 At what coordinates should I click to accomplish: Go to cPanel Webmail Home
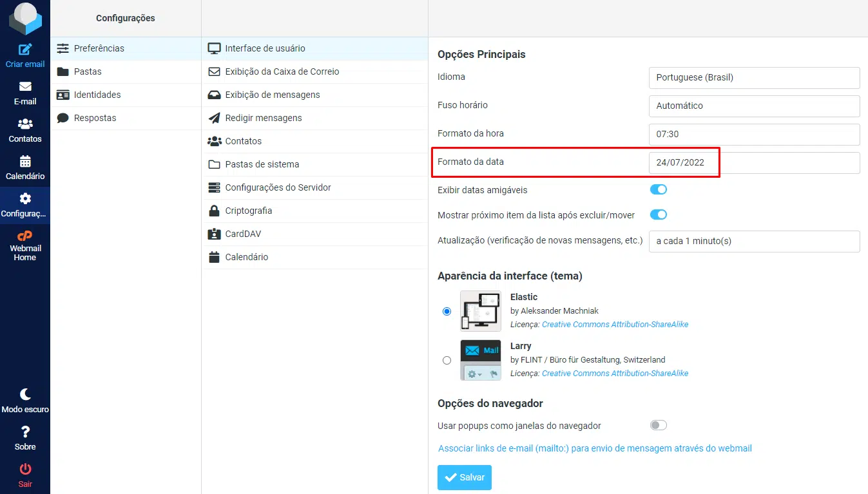pyautogui.click(x=25, y=245)
